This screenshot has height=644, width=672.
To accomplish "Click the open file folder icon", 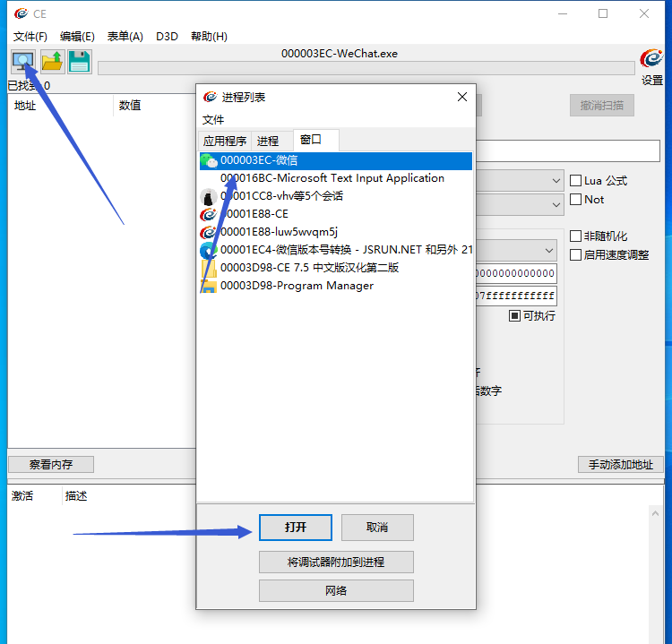I will 52,62.
